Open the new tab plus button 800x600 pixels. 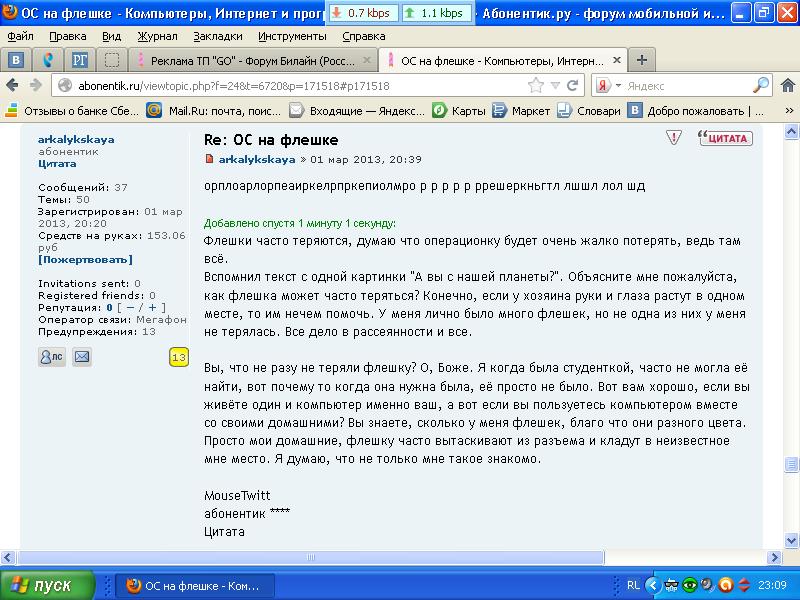click(x=642, y=60)
